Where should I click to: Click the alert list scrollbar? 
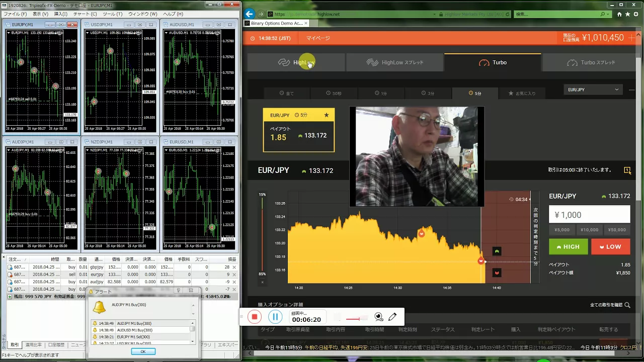pyautogui.click(x=192, y=332)
